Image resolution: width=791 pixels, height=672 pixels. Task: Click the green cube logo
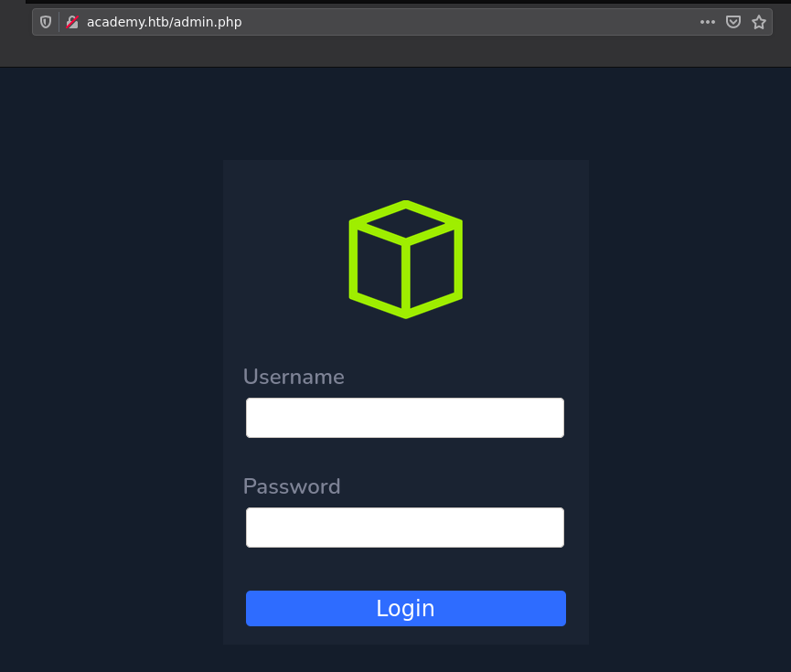pyautogui.click(x=405, y=259)
